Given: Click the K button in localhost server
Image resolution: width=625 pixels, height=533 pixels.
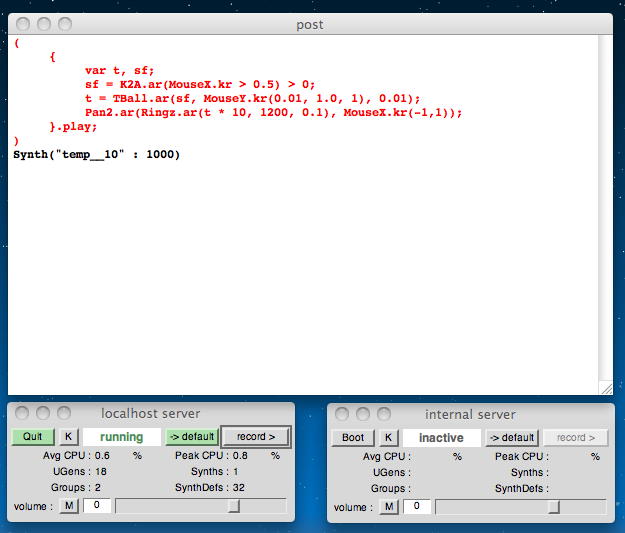Looking at the screenshot, I should [x=69, y=437].
